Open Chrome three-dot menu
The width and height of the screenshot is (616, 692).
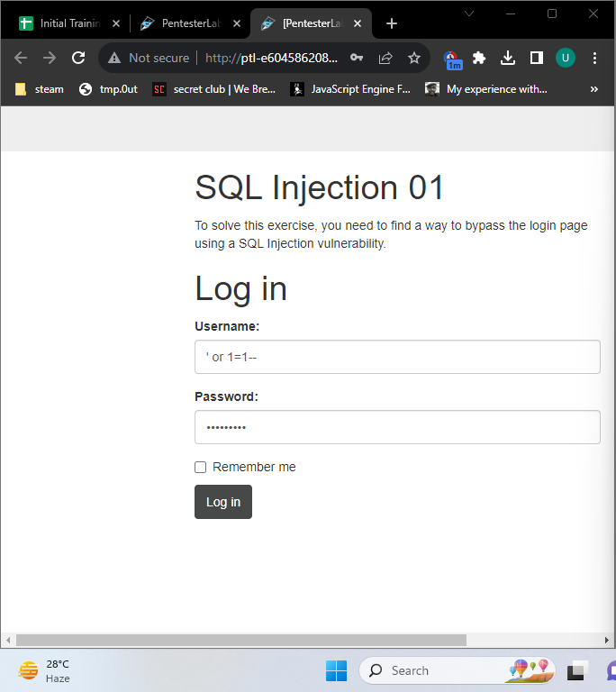point(595,58)
